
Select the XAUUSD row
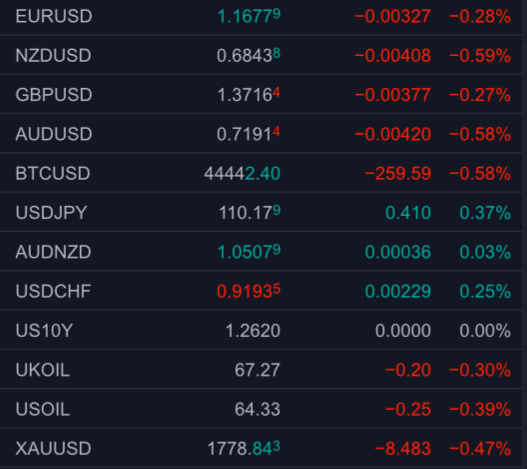coord(261,448)
